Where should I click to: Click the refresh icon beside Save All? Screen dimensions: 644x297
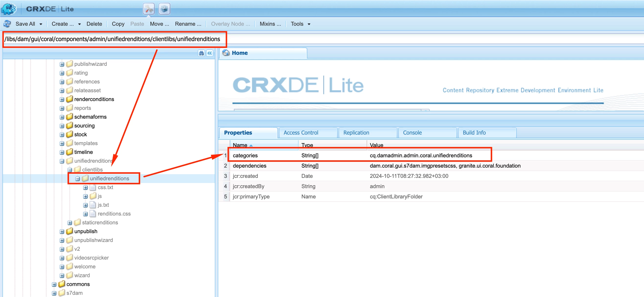click(7, 24)
